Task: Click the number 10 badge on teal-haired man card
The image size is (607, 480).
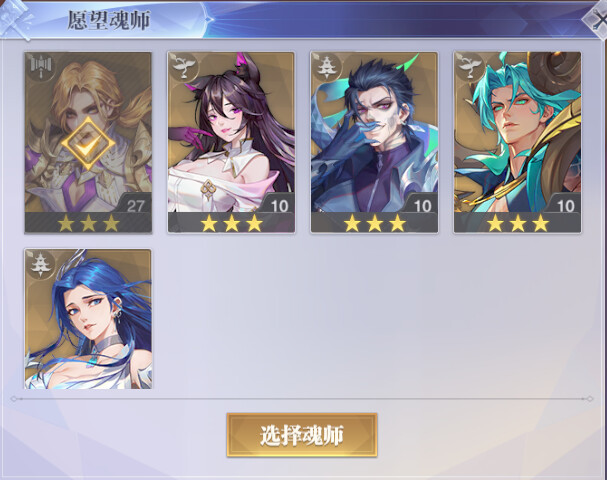Action: point(566,206)
